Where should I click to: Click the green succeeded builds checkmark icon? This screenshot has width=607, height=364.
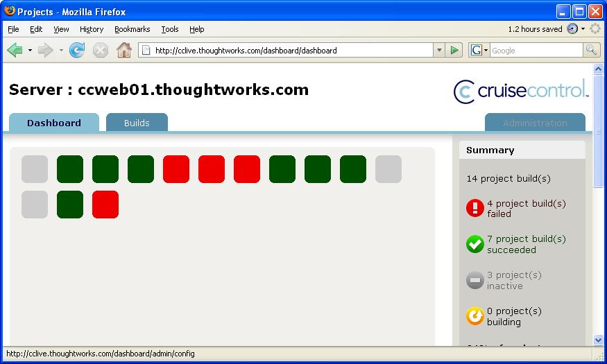475,244
